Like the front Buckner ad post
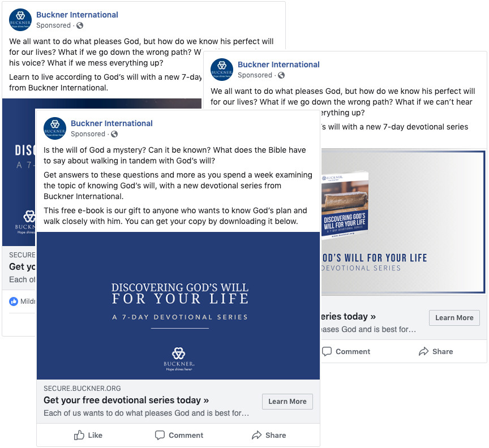Image resolution: width=489 pixels, height=448 pixels. point(88,435)
